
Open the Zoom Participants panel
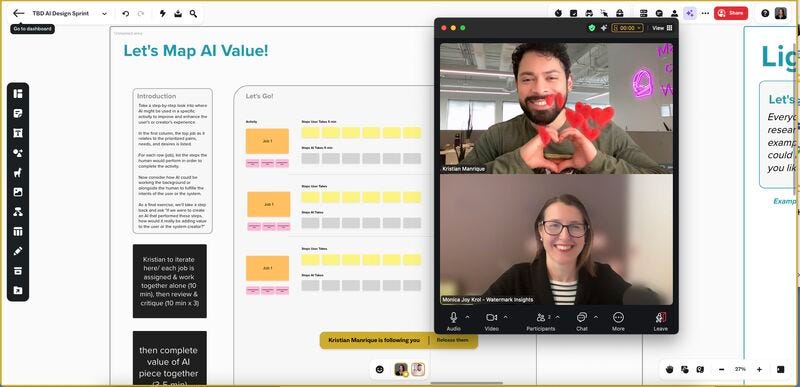541,321
